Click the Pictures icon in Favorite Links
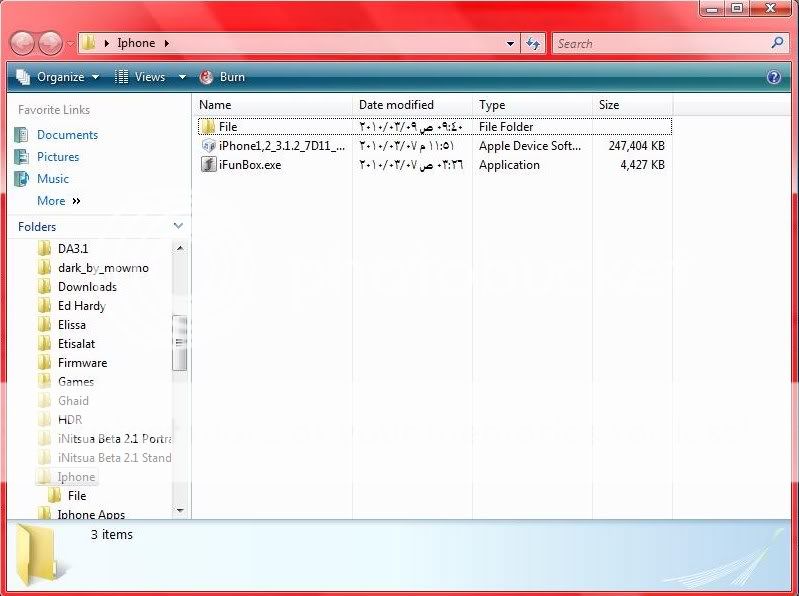This screenshot has height=596, width=799. 21,156
